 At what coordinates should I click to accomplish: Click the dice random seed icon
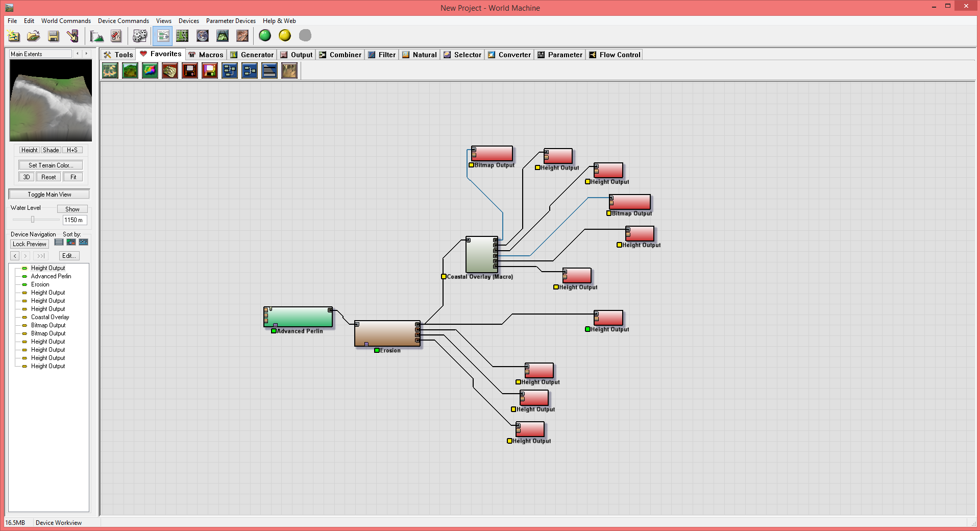139,36
